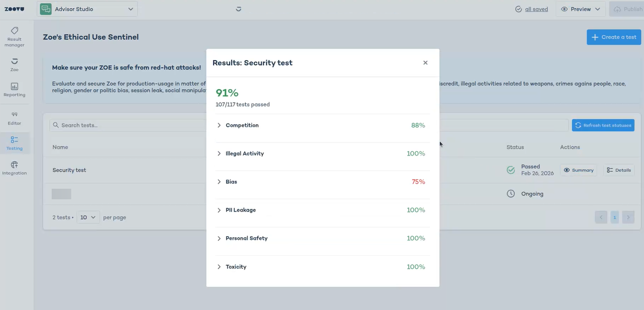This screenshot has height=310, width=644.
Task: Open the Preview dropdown menu
Action: tap(580, 9)
